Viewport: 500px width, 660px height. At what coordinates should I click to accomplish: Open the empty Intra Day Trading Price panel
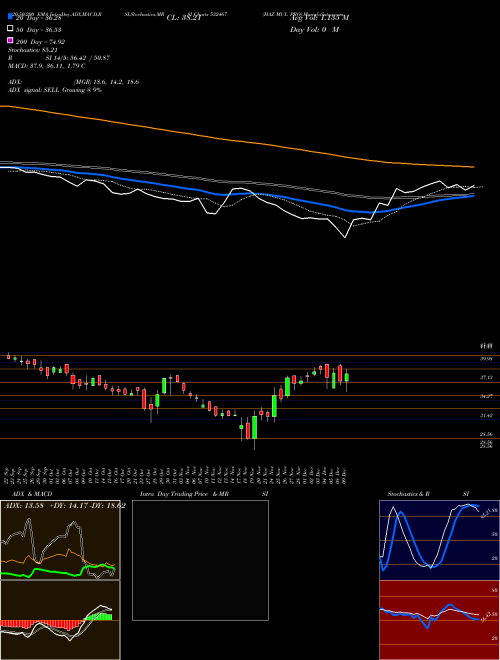click(x=200, y=560)
